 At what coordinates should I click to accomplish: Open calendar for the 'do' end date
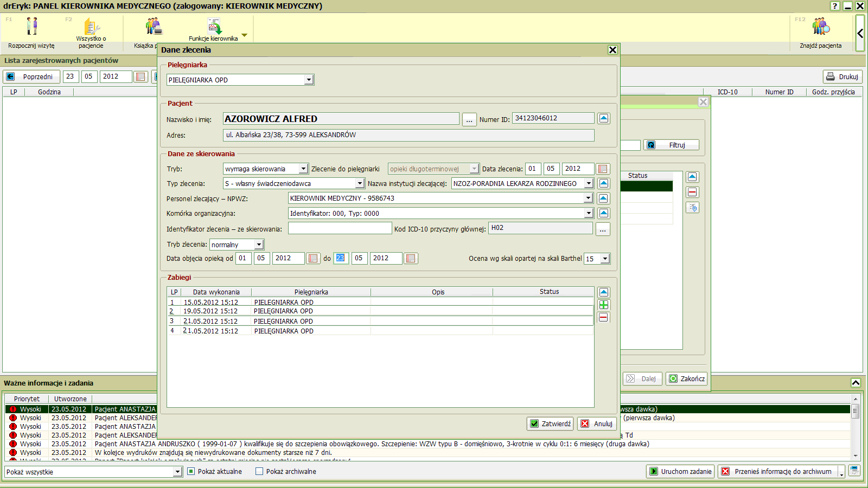coord(411,258)
